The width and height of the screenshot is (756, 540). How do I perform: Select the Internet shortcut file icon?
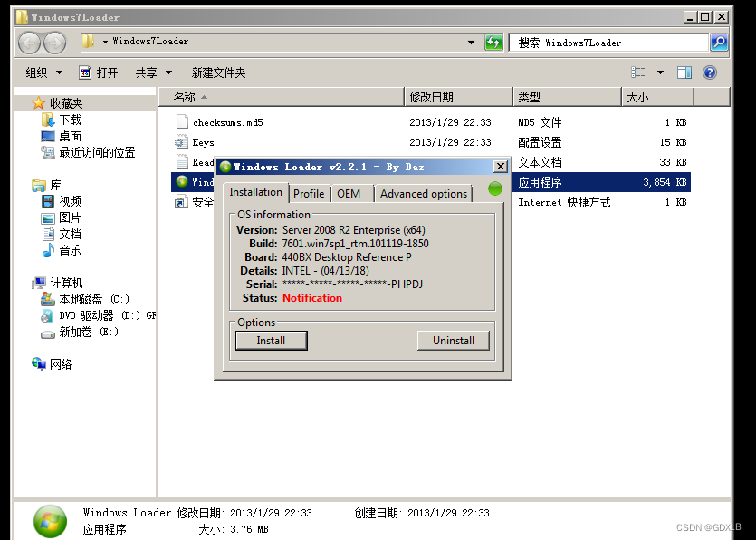tap(181, 202)
